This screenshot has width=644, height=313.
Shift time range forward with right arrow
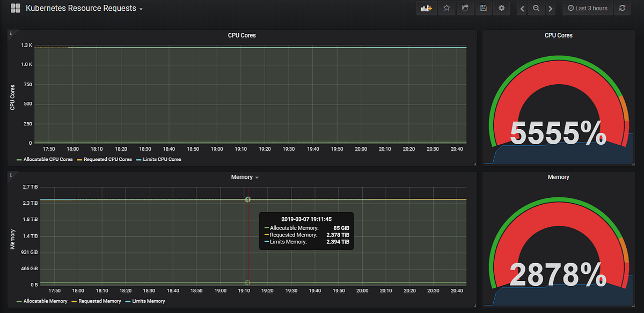(x=551, y=8)
